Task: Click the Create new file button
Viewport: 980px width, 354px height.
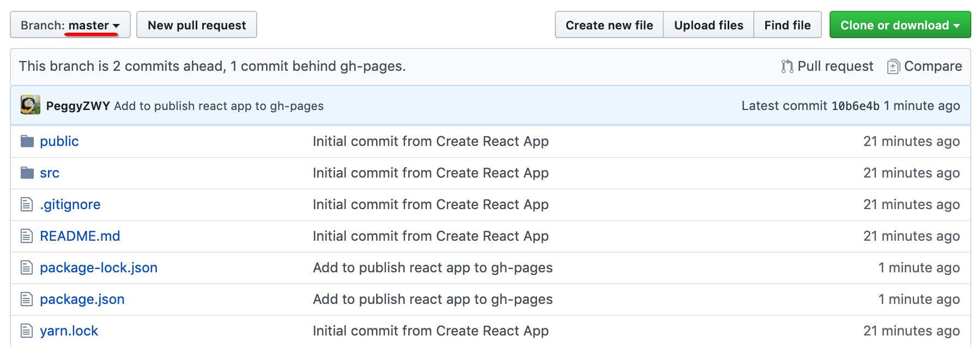Action: [x=609, y=25]
